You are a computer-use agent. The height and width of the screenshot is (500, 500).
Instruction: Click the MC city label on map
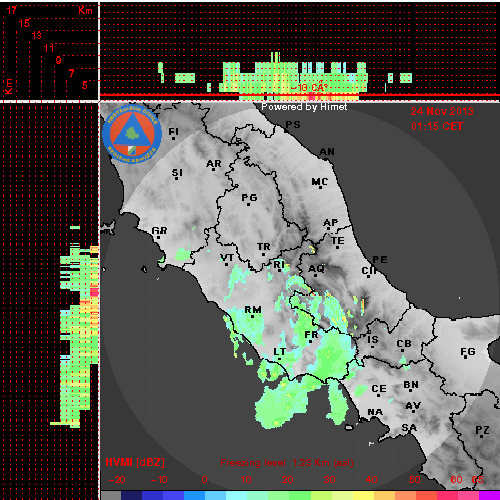tap(320, 182)
